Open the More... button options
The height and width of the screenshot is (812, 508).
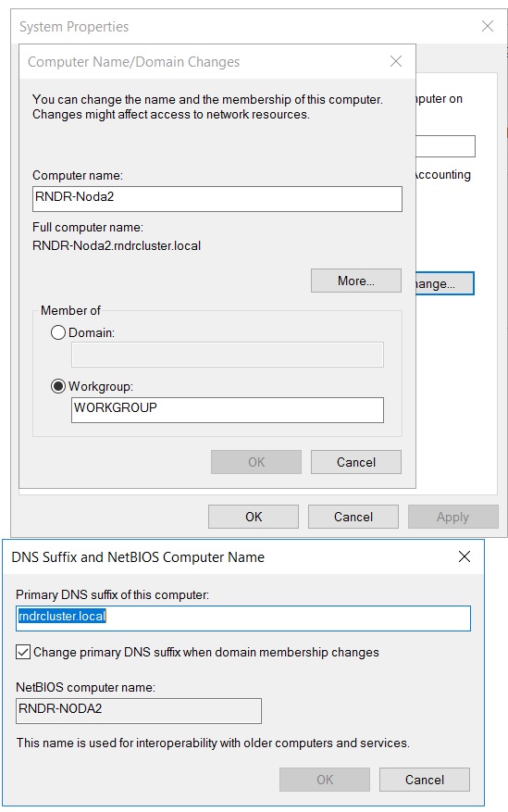point(356,281)
